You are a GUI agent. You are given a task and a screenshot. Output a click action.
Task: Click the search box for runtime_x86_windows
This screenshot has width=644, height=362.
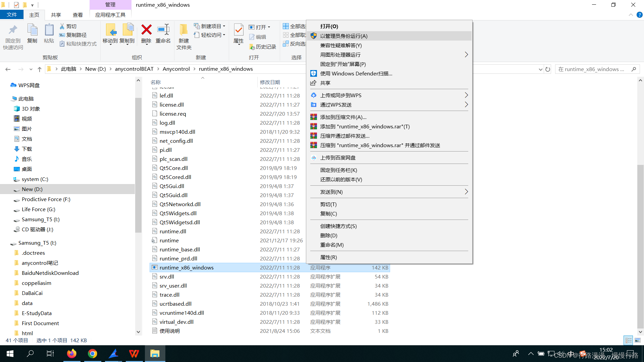(x=594, y=69)
